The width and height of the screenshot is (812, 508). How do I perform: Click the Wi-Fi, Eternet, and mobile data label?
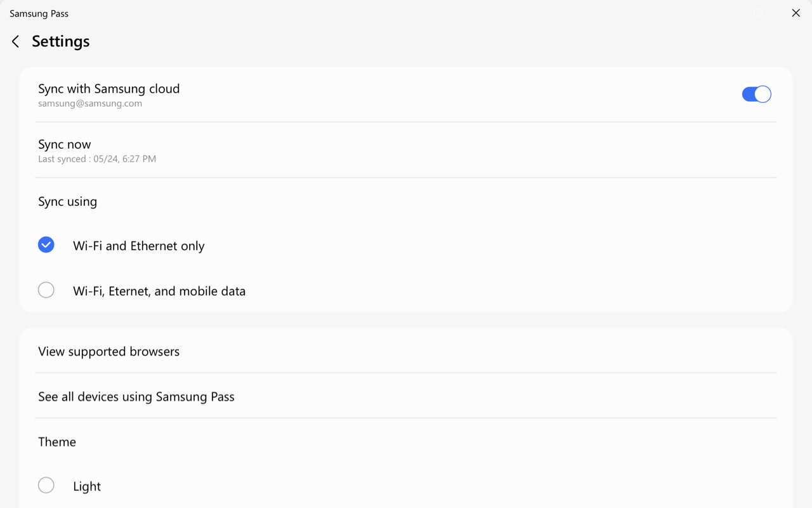(x=159, y=291)
